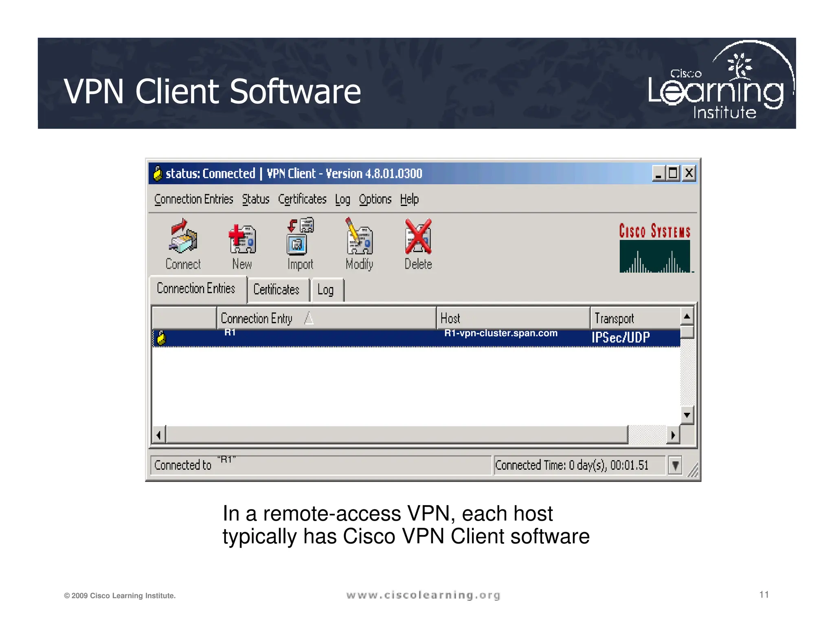Click the vertical scrollbar up arrow

[x=687, y=316]
